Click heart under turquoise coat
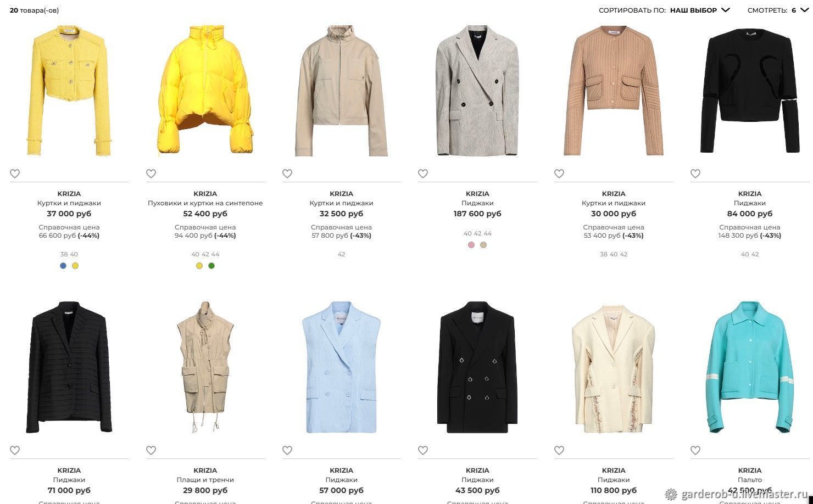The width and height of the screenshot is (813, 504). (695, 450)
